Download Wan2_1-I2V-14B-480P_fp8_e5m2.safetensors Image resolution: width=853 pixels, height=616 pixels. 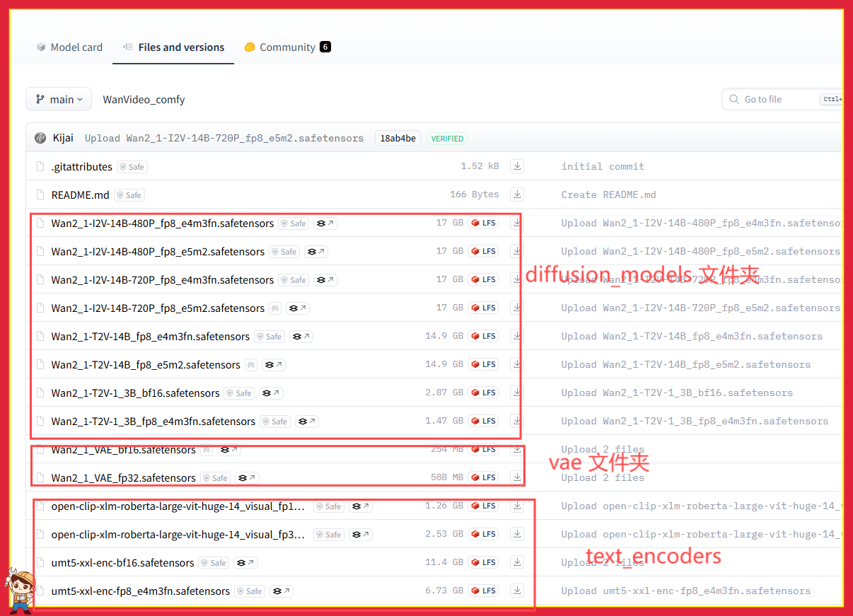(x=517, y=251)
